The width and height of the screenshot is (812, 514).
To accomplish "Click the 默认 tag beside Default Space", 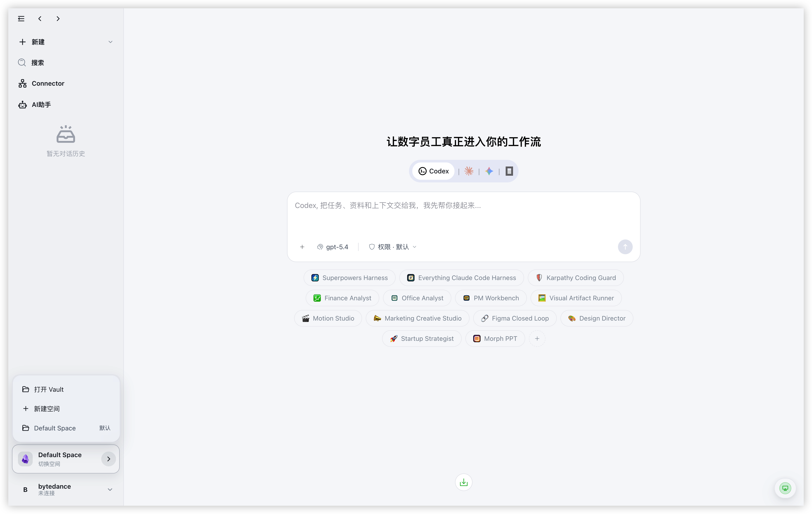I will point(105,428).
